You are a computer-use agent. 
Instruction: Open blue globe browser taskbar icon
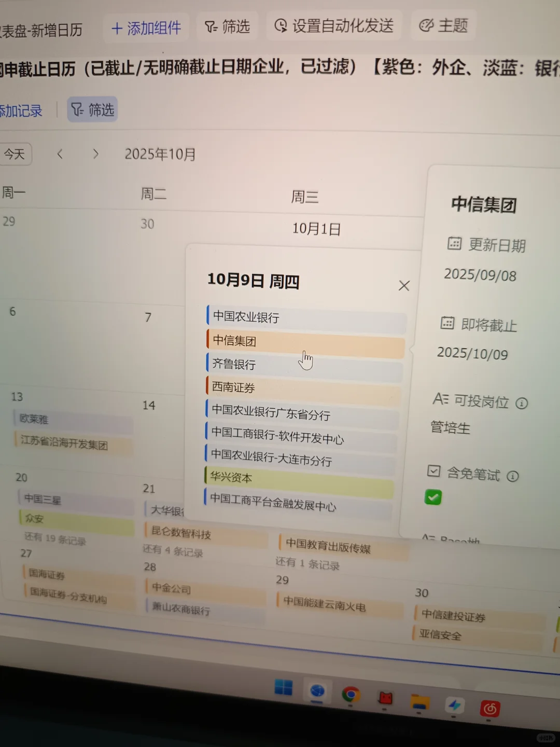pos(317,691)
